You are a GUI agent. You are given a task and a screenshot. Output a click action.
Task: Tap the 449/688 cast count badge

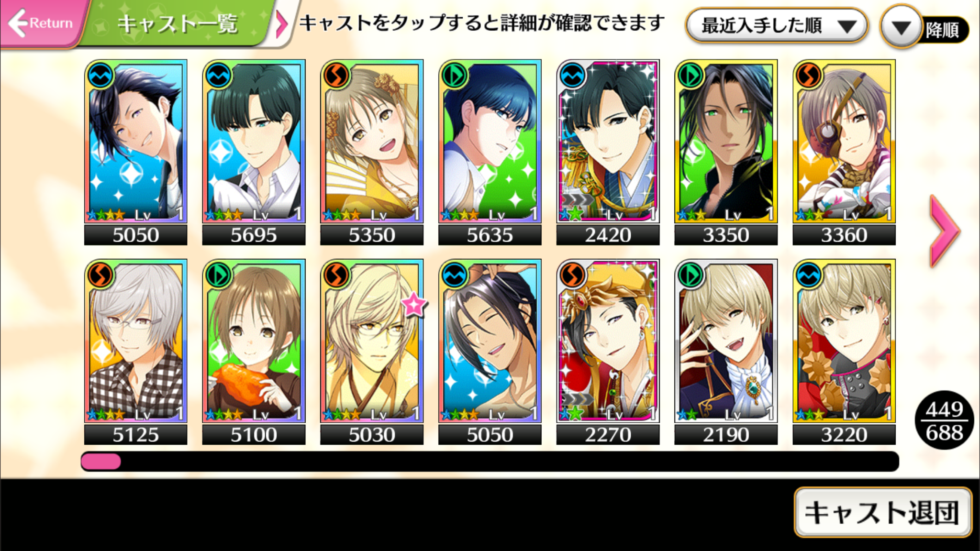[944, 420]
